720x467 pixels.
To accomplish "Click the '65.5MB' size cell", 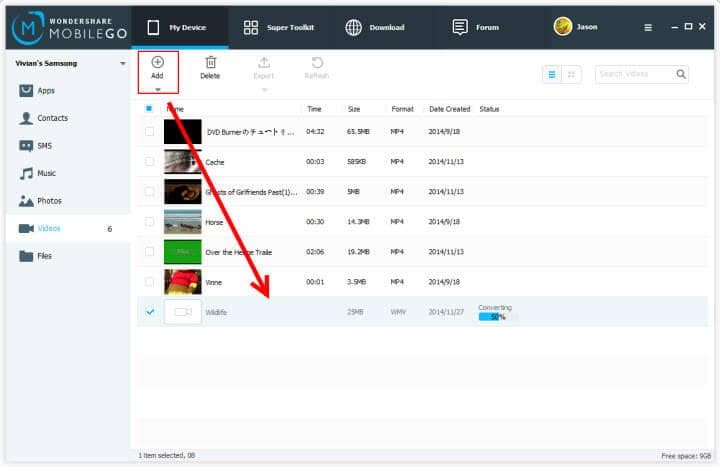I will point(358,132).
